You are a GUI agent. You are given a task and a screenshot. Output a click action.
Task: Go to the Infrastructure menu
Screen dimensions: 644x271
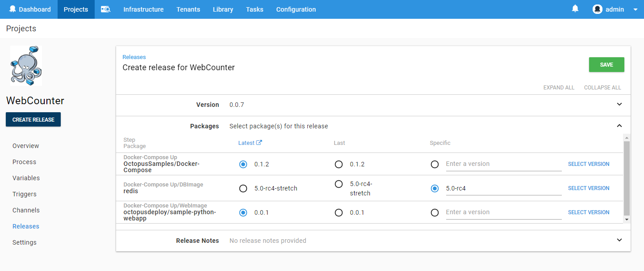[143, 9]
